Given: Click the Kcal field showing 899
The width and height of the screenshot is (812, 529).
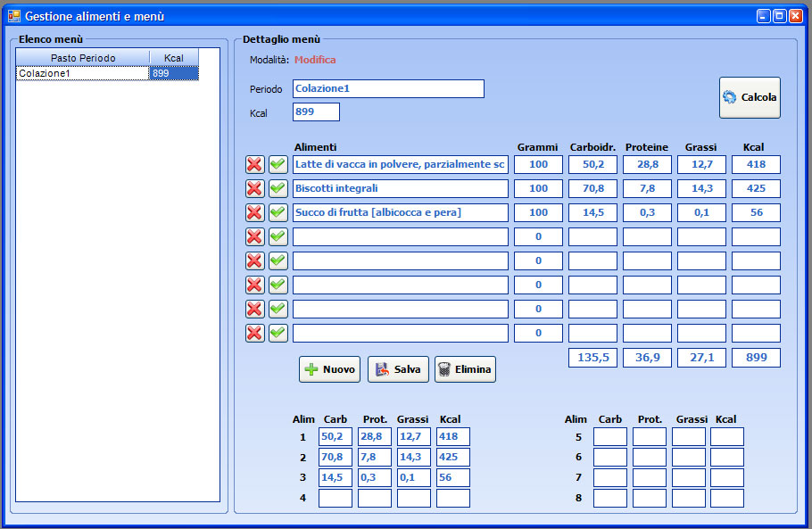Looking at the screenshot, I should pyautogui.click(x=316, y=112).
